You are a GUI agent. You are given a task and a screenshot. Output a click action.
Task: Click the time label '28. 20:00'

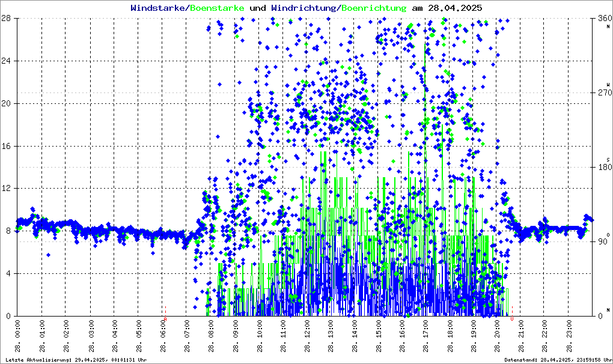pyautogui.click(x=498, y=336)
